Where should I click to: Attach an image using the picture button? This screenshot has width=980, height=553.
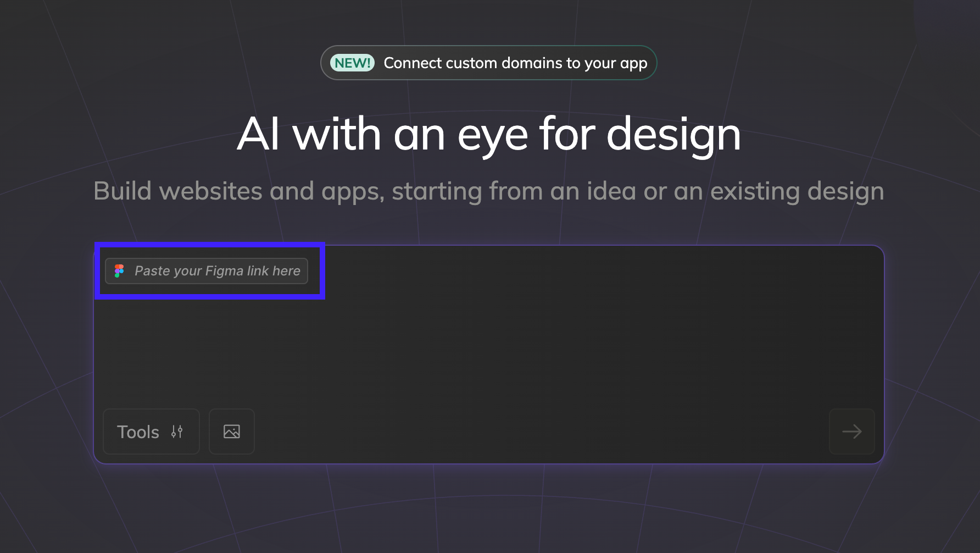[x=232, y=432]
